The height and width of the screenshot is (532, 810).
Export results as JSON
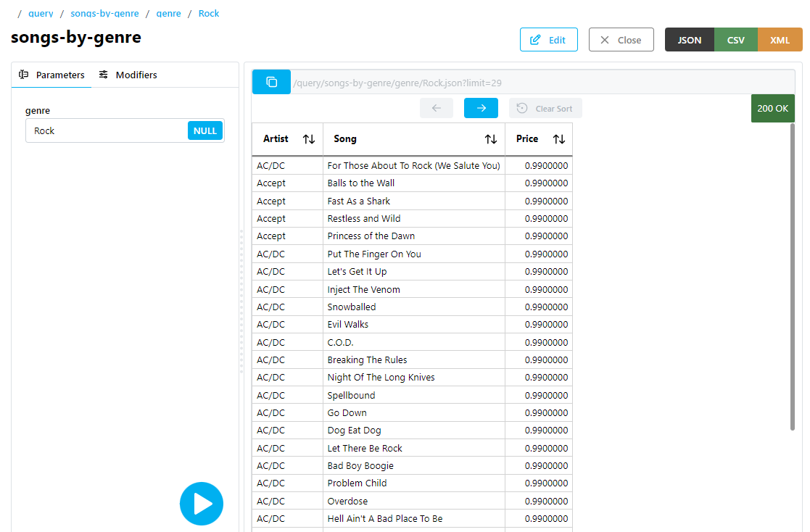690,40
